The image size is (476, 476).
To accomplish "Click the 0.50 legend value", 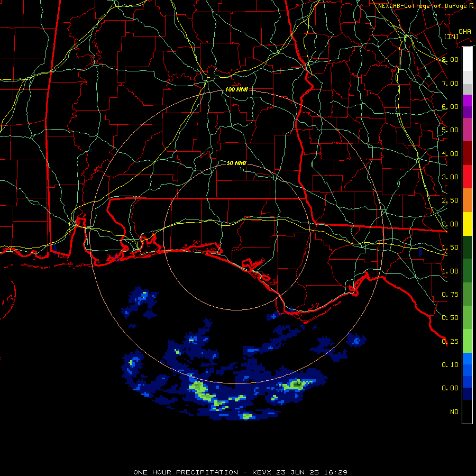I will tap(450, 318).
